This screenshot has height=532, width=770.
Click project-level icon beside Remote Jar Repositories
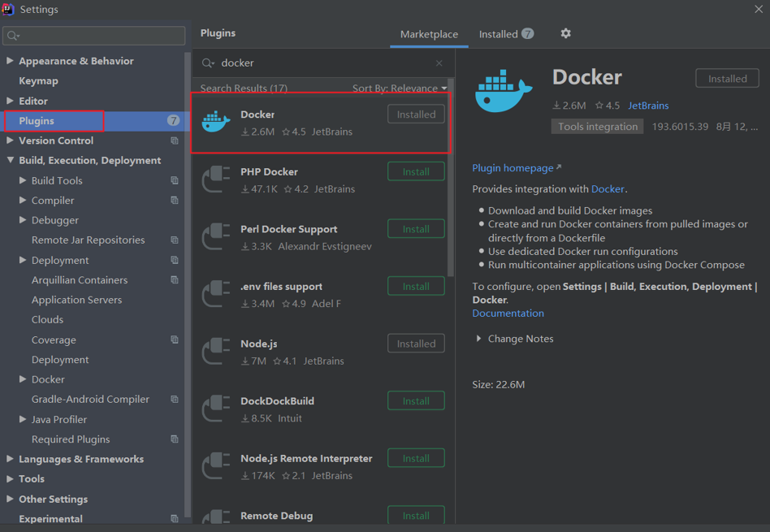[x=175, y=240]
